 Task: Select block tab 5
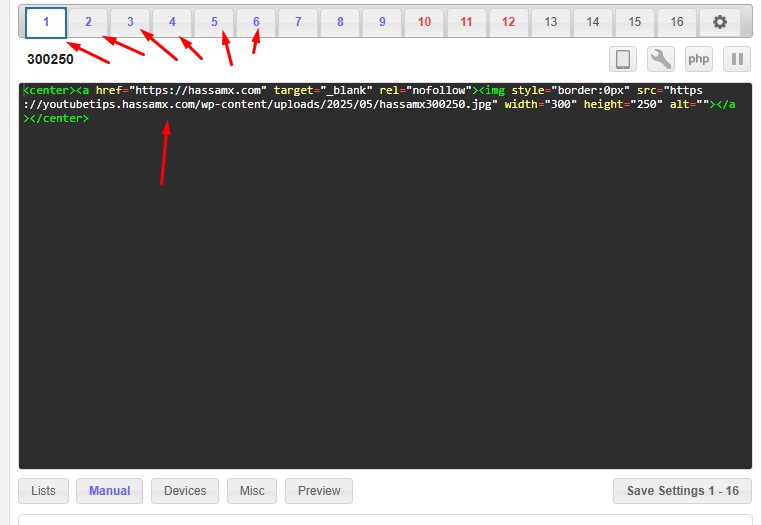coord(214,21)
